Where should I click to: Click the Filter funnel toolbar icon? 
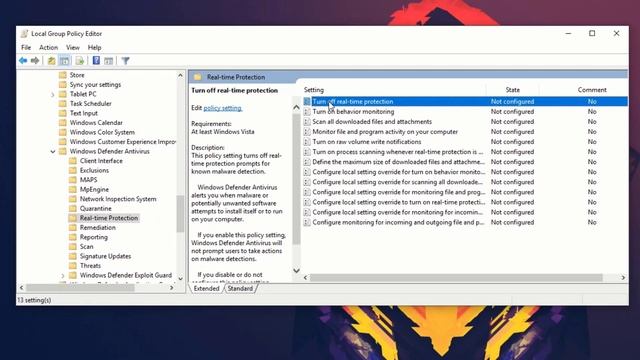pos(125,61)
